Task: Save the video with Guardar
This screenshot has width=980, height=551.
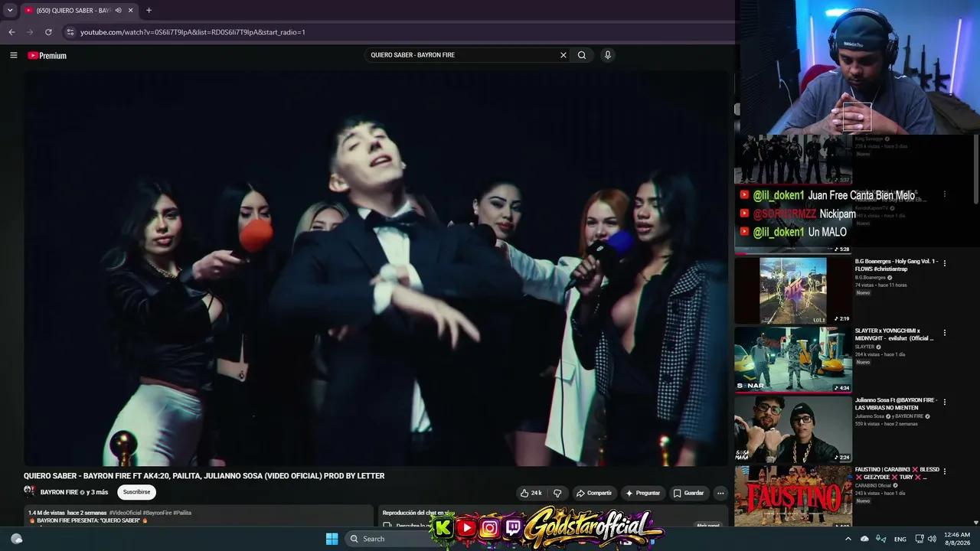Action: (x=688, y=493)
